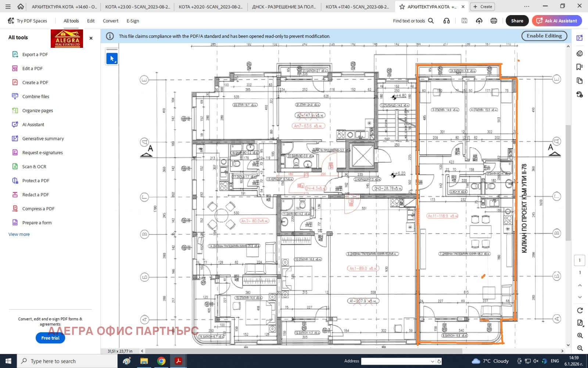Expand the taskbar Address dropdown arrow
Screen dimensions: 588x368
432,361
